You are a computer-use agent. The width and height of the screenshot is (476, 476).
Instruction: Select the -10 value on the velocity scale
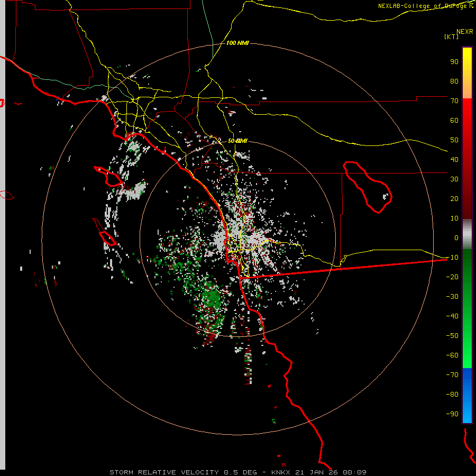tap(452, 258)
